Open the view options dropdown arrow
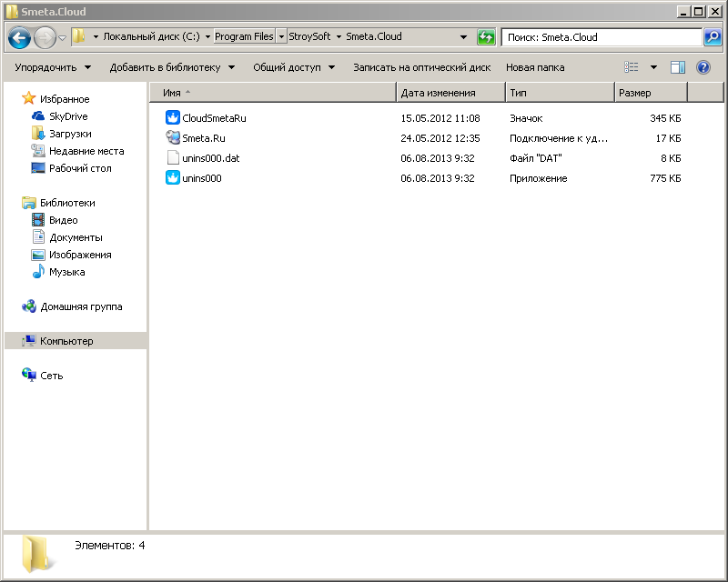The image size is (728, 582). [653, 68]
